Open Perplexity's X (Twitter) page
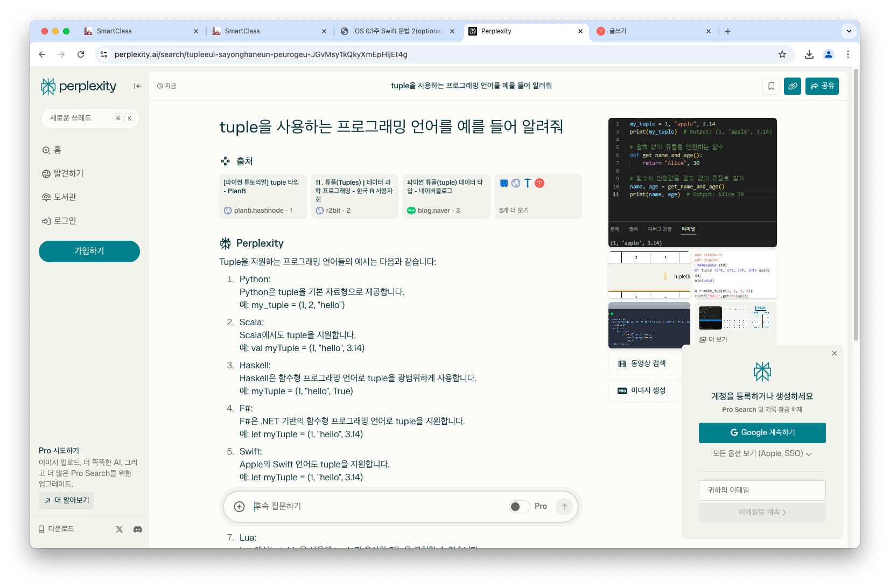Image resolution: width=890 pixels, height=588 pixels. click(x=120, y=529)
